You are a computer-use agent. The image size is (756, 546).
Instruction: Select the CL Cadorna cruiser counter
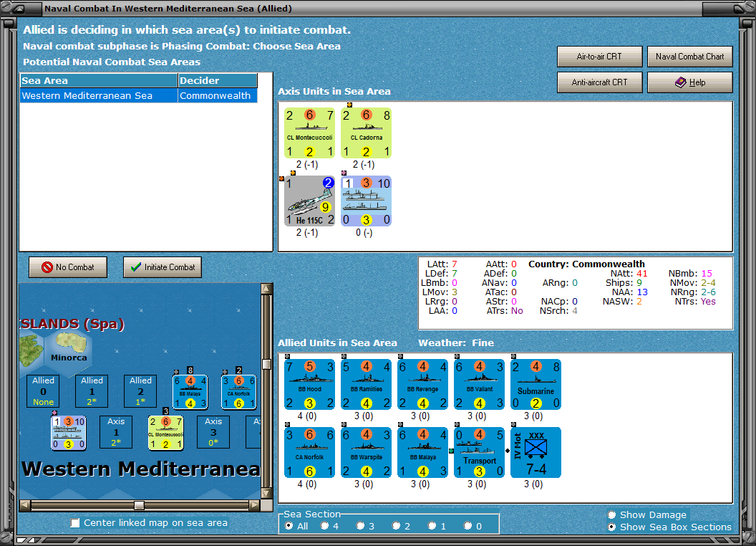[366, 133]
